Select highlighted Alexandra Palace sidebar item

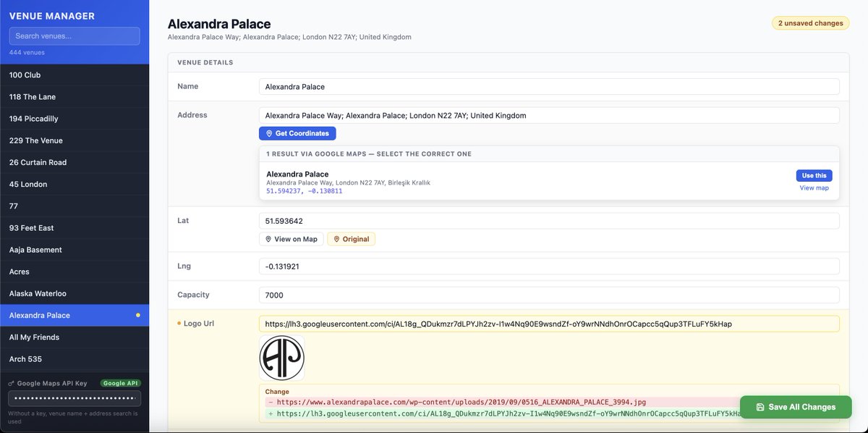(x=75, y=315)
